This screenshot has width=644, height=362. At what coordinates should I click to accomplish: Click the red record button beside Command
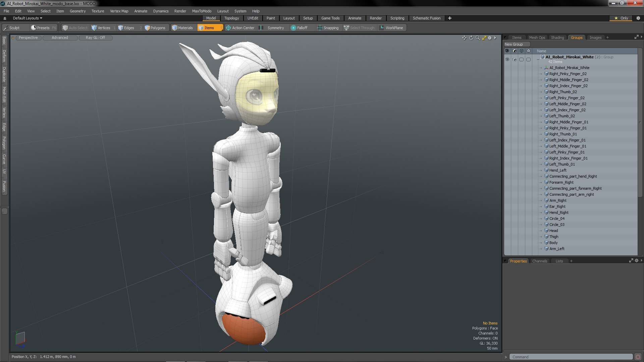click(x=638, y=357)
